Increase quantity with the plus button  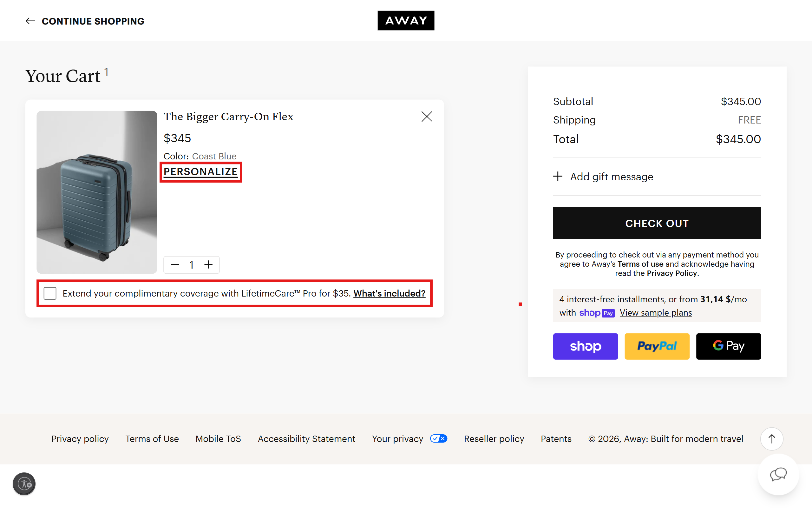pos(208,265)
